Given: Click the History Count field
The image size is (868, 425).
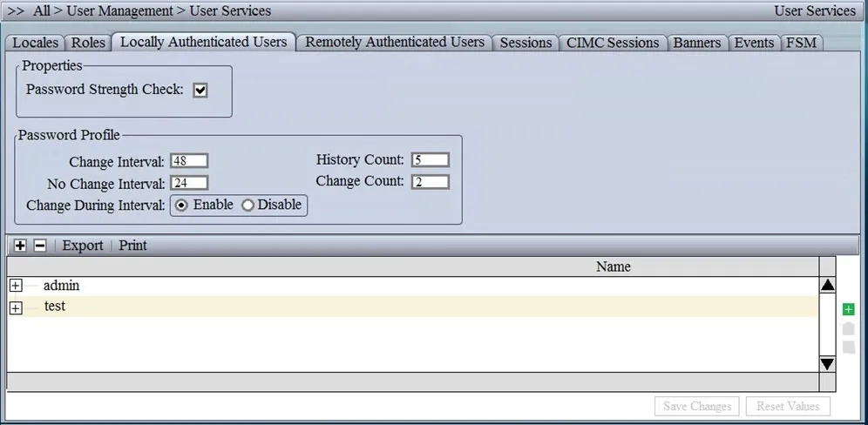Looking at the screenshot, I should (431, 160).
